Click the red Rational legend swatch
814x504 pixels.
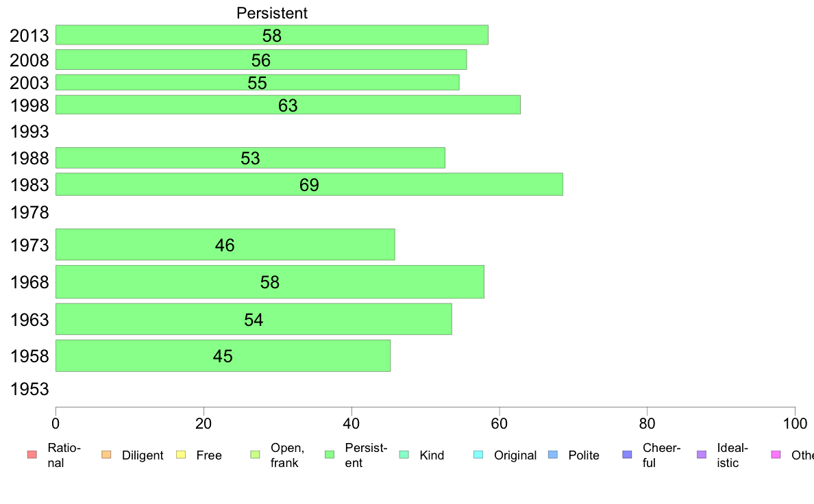click(32, 455)
